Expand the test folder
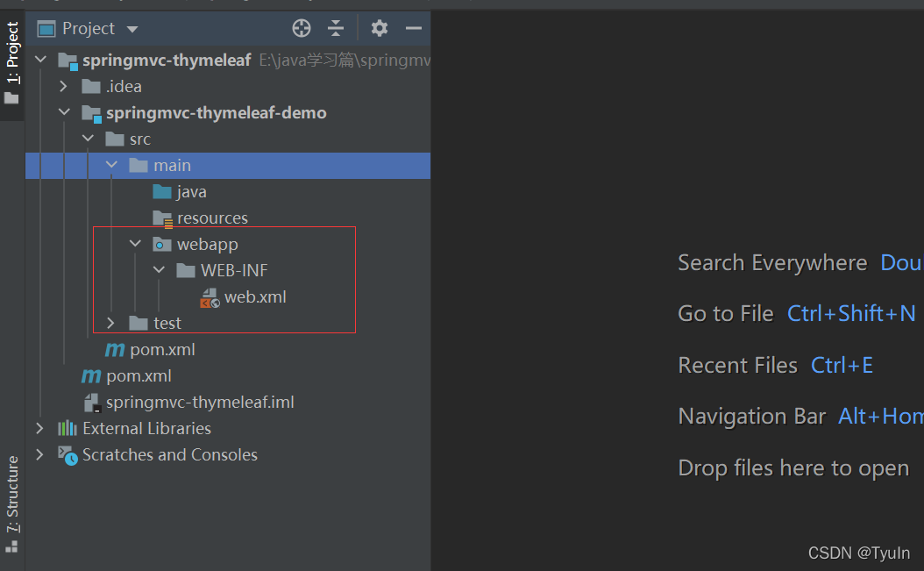 coord(110,323)
